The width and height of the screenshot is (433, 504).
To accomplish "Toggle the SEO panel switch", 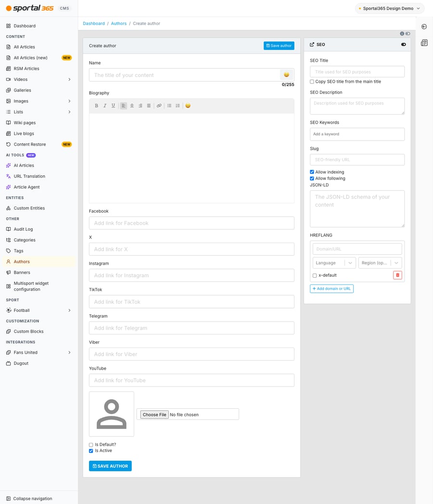I will tap(404, 45).
